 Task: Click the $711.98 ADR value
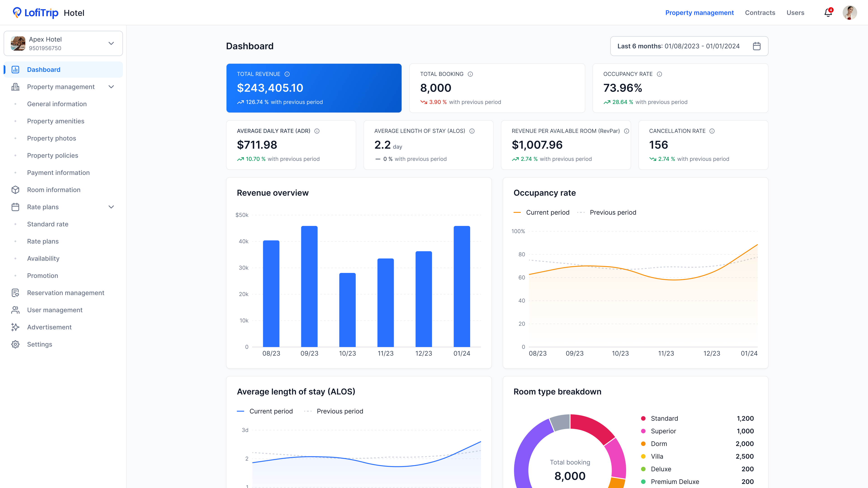coord(257,145)
